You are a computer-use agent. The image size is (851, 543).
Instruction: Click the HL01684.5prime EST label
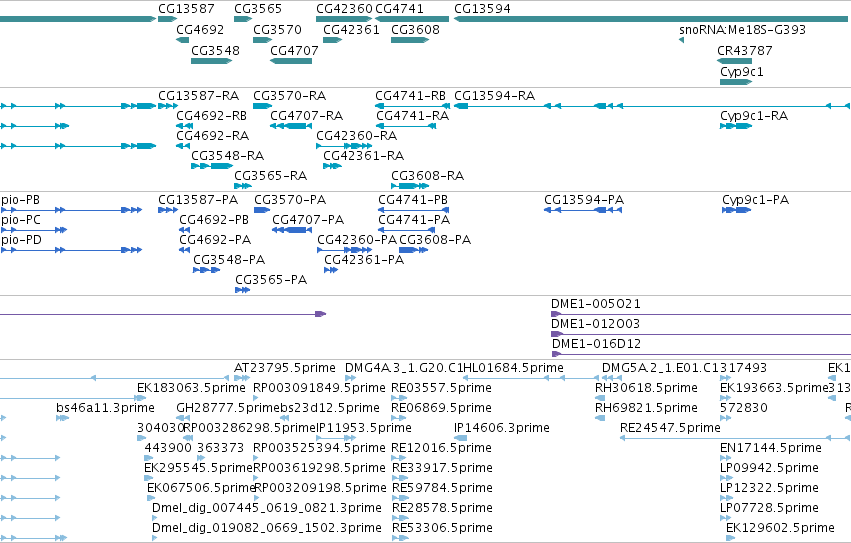(x=513, y=368)
